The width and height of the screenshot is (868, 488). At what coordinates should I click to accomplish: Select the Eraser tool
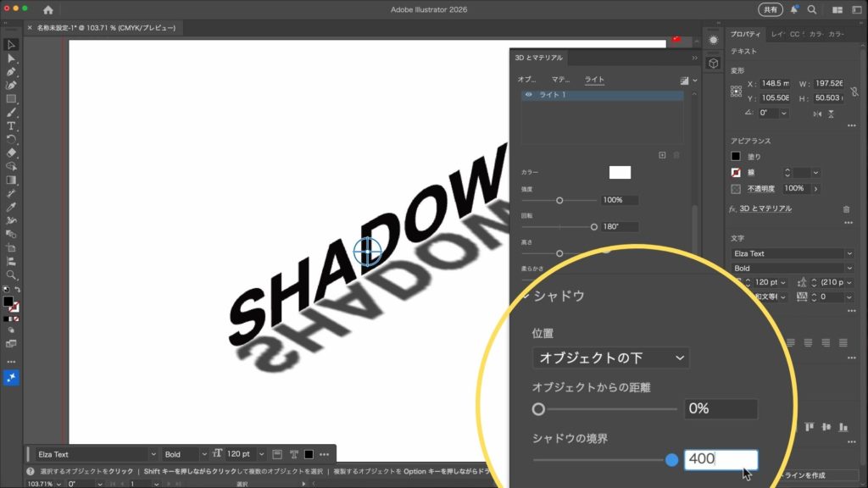pyautogui.click(x=11, y=152)
